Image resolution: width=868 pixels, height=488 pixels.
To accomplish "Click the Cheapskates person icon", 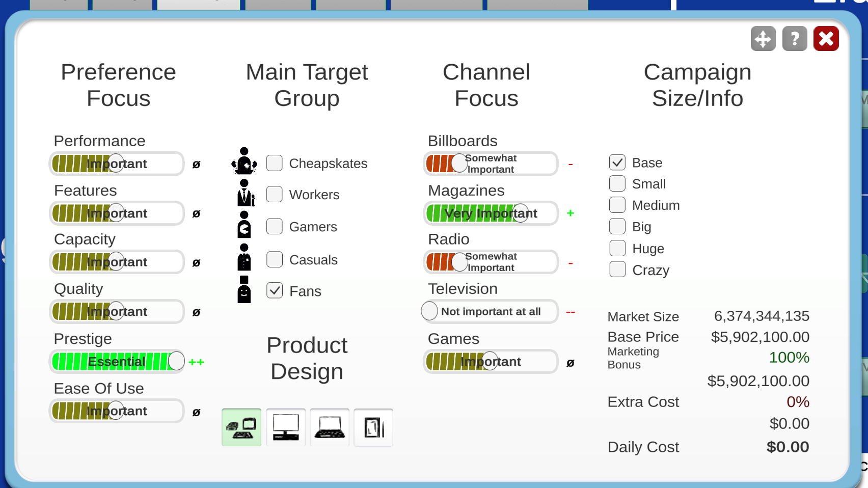I will click(x=244, y=161).
